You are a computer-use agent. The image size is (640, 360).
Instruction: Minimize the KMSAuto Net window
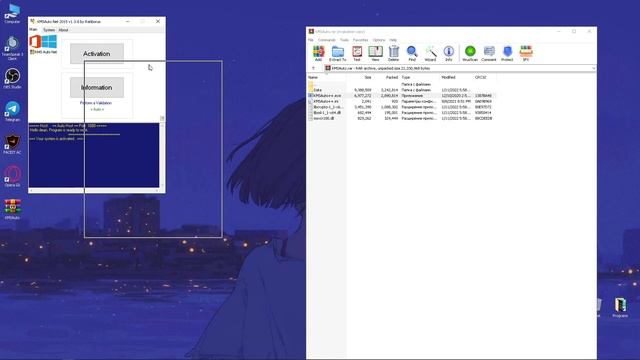coord(128,21)
